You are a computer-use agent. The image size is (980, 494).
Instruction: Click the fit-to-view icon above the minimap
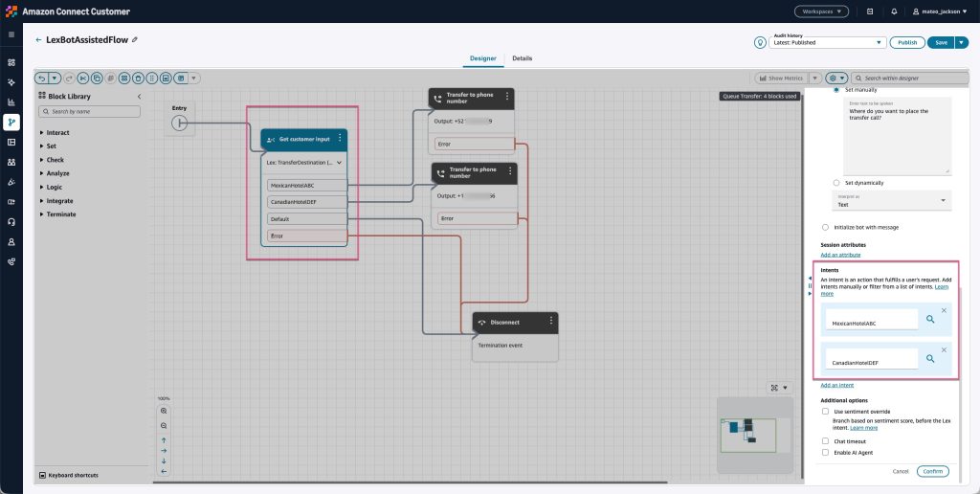774,388
